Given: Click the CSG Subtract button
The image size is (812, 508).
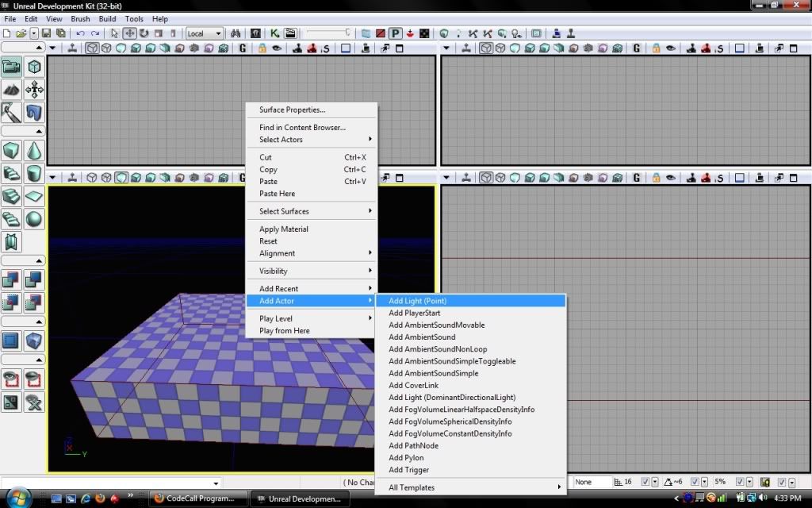Looking at the screenshot, I should click(x=34, y=280).
